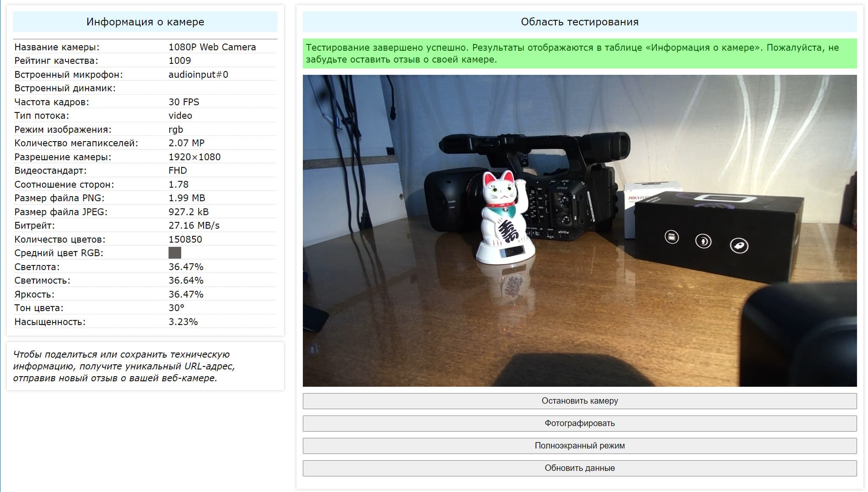Click the green success notification message
Image resolution: width=868 pixels, height=492 pixels.
coord(580,53)
